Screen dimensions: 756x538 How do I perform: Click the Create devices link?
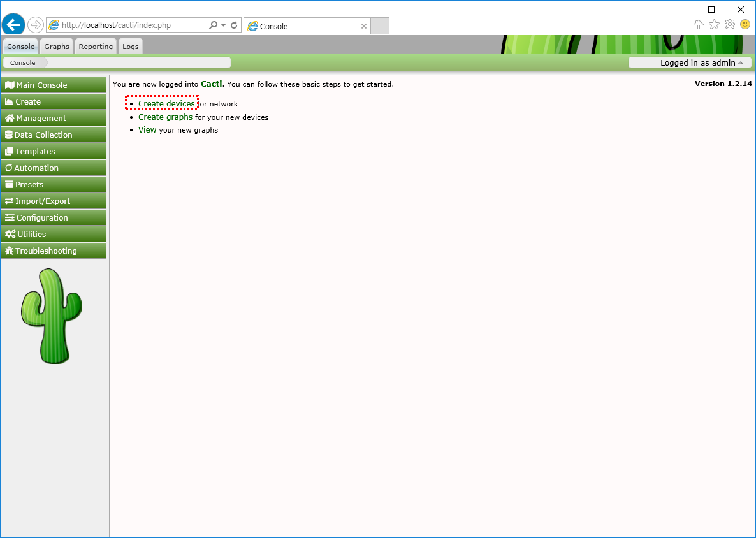(166, 104)
